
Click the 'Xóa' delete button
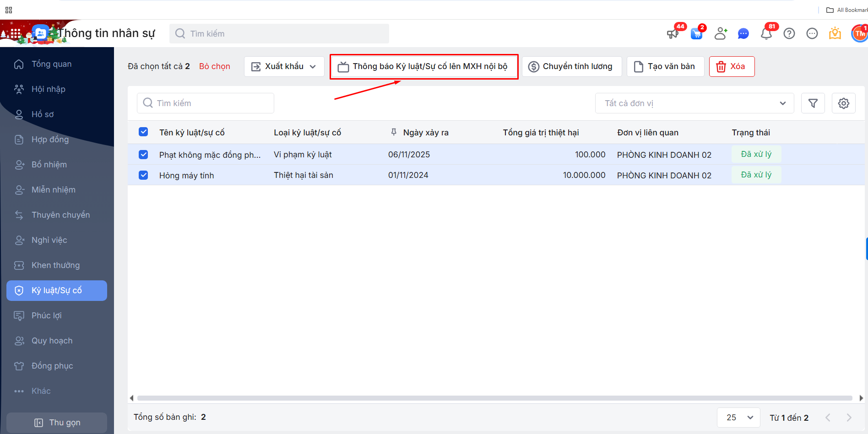click(x=732, y=67)
